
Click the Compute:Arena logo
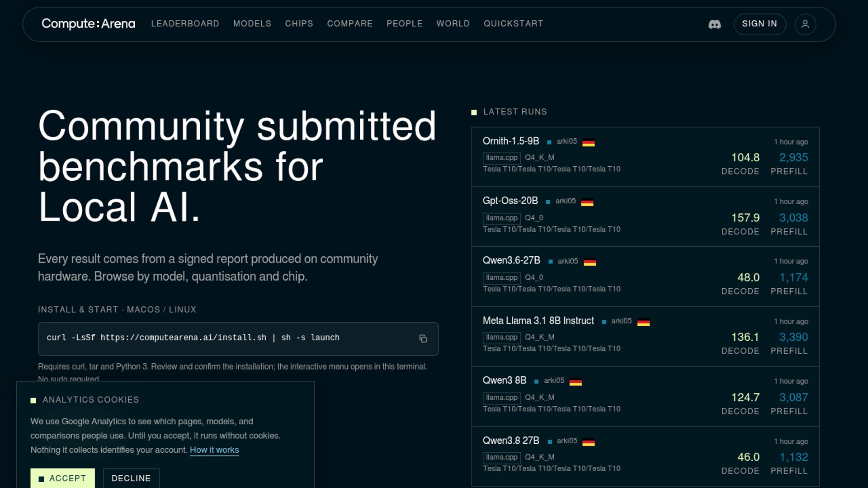[88, 23]
